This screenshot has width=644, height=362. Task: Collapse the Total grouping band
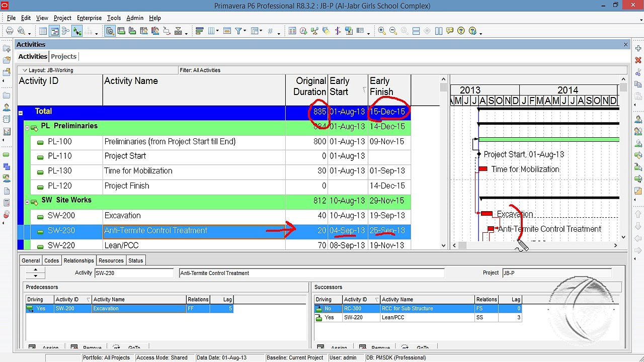[21, 113]
